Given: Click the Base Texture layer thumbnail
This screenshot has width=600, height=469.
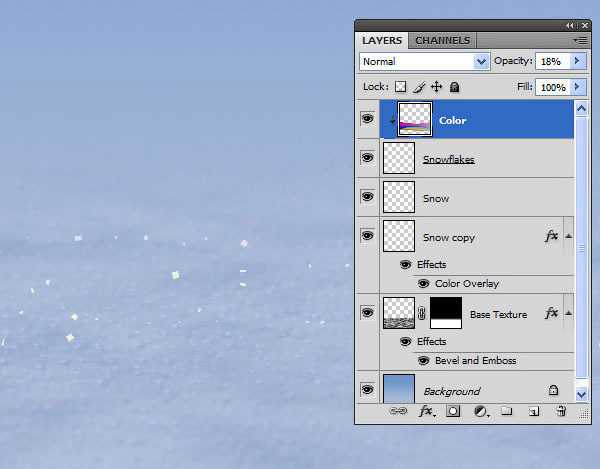Looking at the screenshot, I should click(399, 313).
